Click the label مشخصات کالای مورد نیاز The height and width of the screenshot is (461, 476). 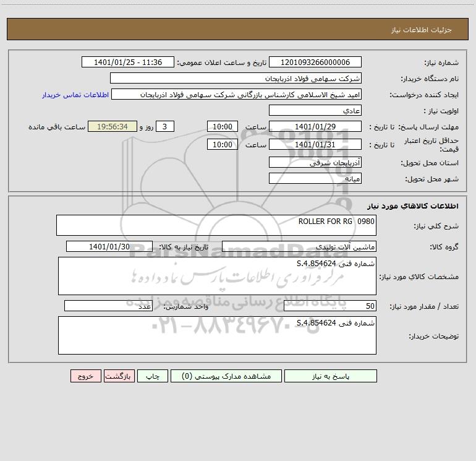419,277
